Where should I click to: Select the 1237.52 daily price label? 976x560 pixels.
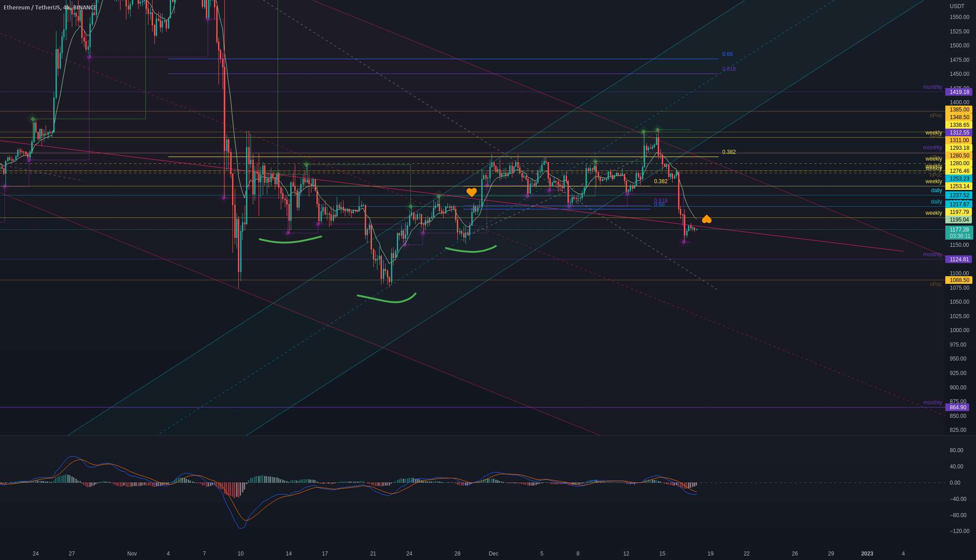click(959, 195)
